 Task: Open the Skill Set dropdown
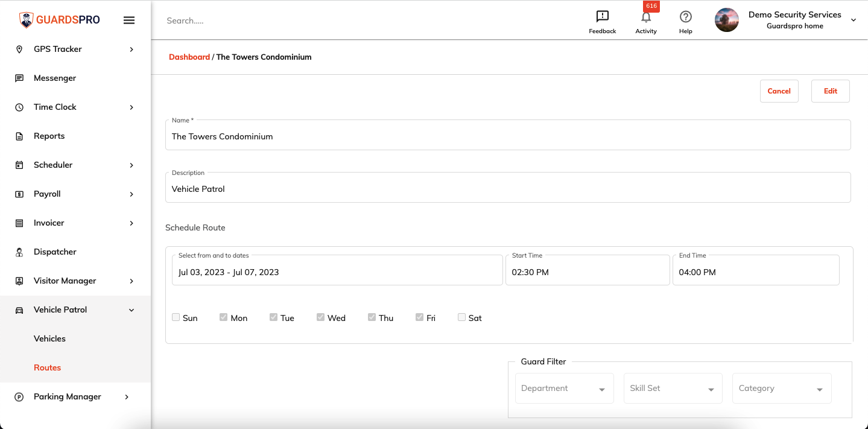click(x=673, y=388)
